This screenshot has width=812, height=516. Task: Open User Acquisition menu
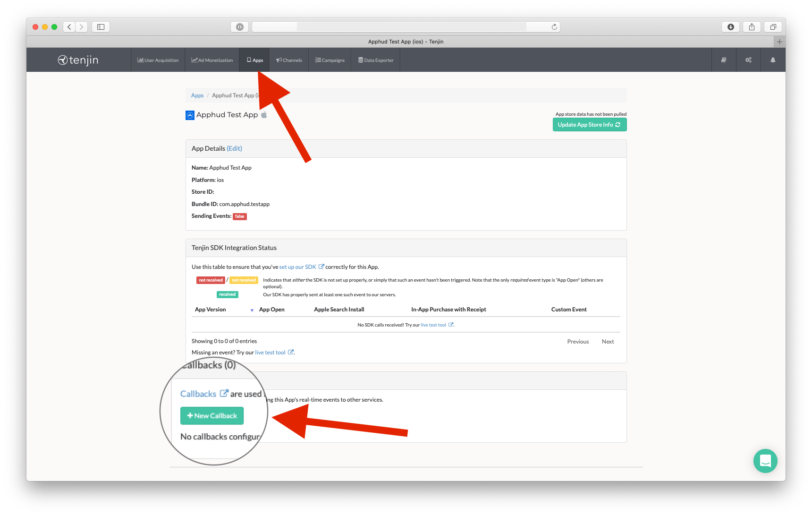click(158, 60)
